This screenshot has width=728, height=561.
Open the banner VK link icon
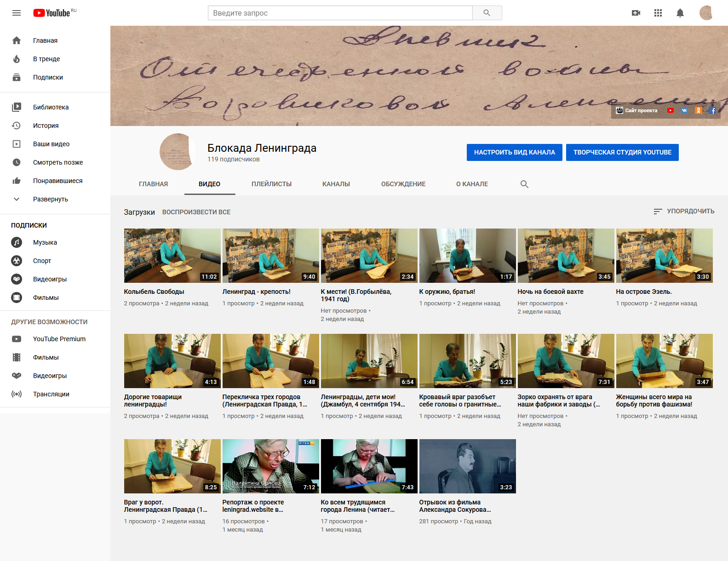684,110
